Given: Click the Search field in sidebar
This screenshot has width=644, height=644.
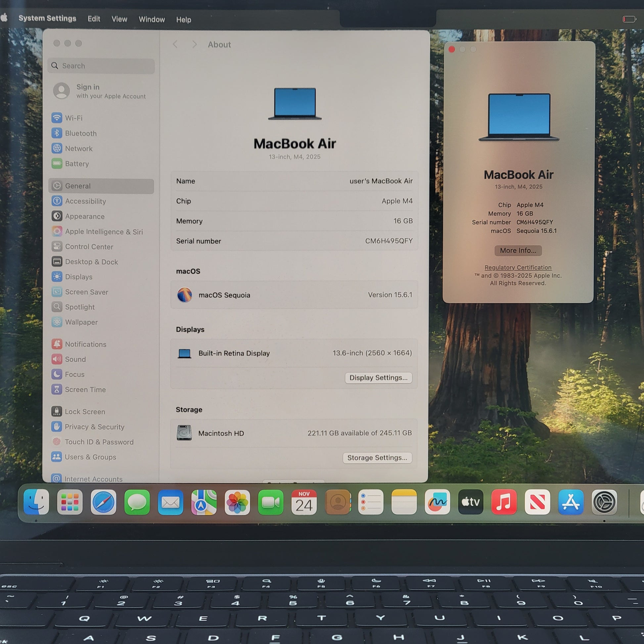Looking at the screenshot, I should pyautogui.click(x=101, y=66).
